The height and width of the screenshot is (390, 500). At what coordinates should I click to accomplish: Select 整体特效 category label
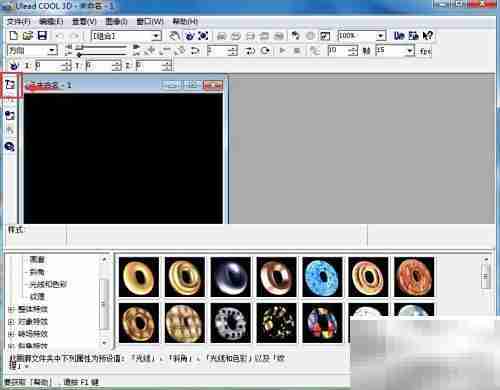(x=33, y=309)
